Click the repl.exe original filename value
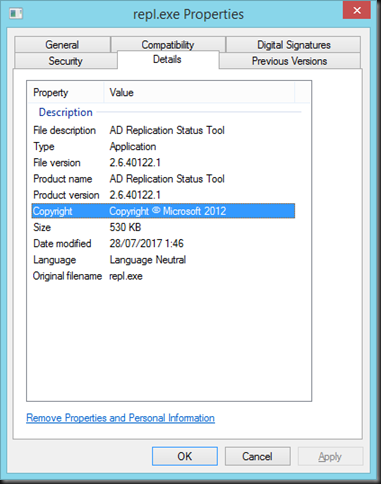 click(x=126, y=276)
